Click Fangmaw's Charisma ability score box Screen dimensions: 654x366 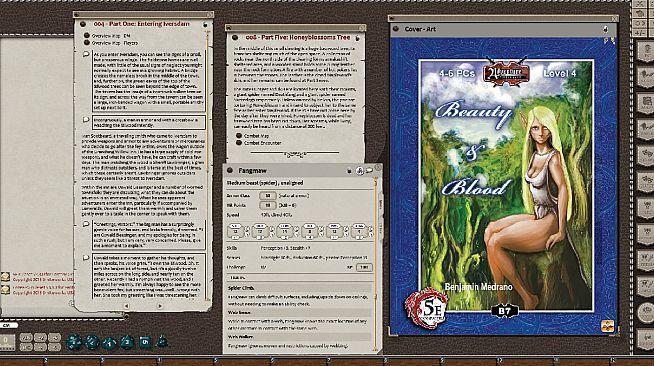tap(359, 231)
